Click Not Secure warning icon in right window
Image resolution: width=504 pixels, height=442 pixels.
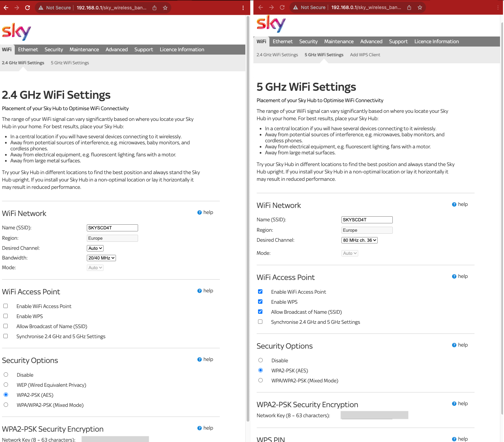pyautogui.click(x=296, y=8)
